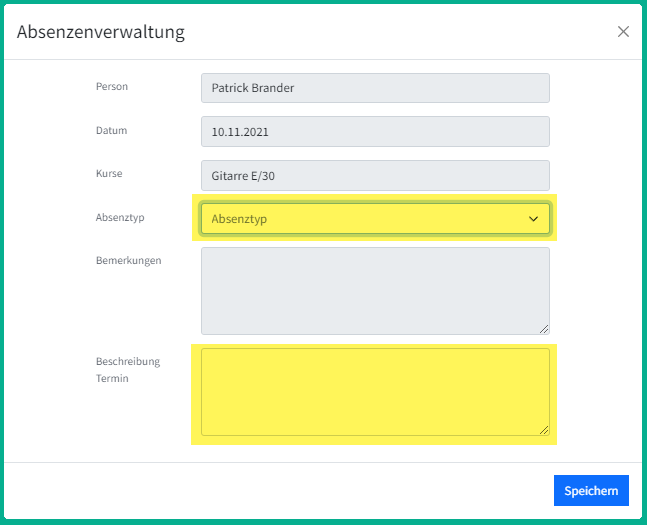
Task: Click the Beschreibung Termin label
Action: coord(128,370)
